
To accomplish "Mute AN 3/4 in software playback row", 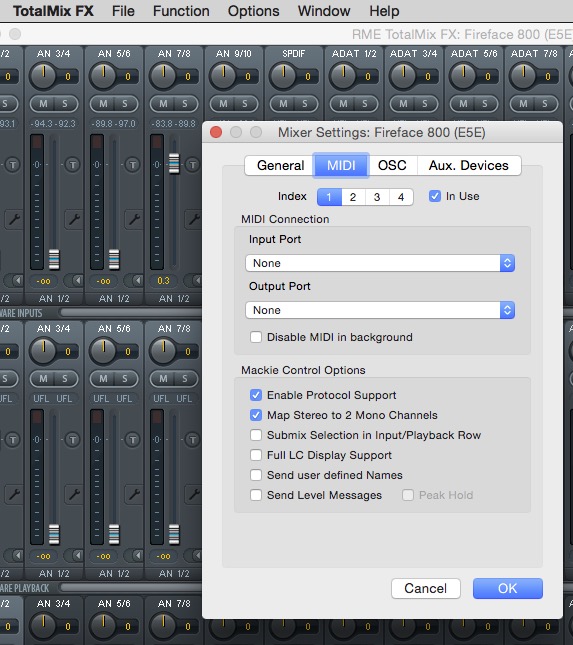I will [x=43, y=378].
